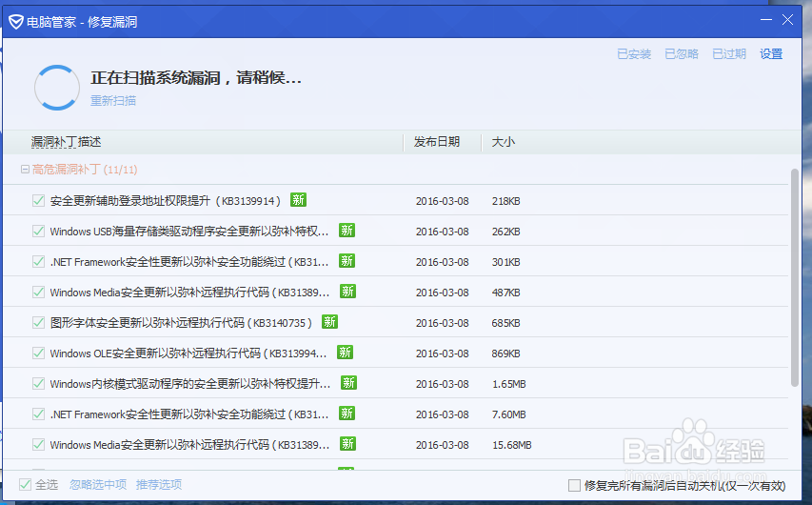Uncheck 15.68MB Windows Media patch checkbox
This screenshot has width=812, height=505.
click(38, 445)
